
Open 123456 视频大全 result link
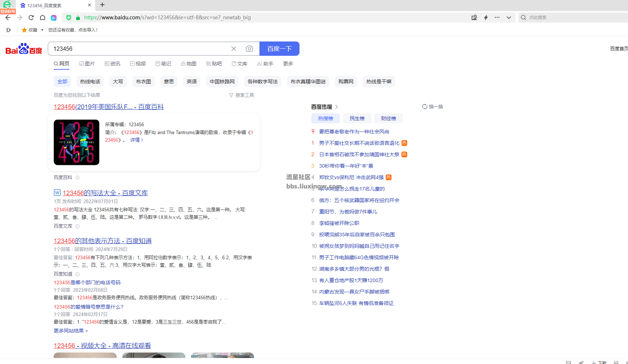pos(102,346)
